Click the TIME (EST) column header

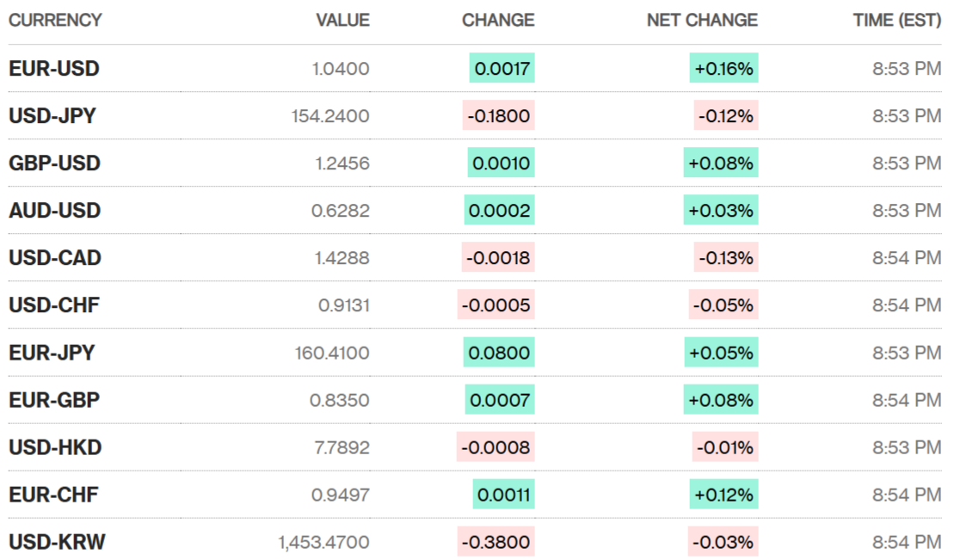[896, 20]
